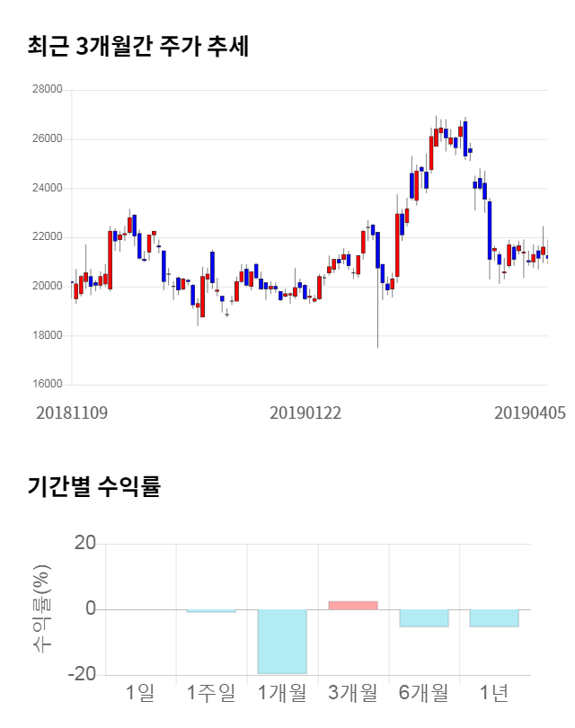This screenshot has height=728, width=575.
Task: Click the light blue 1년 return bar
Action: (494, 617)
